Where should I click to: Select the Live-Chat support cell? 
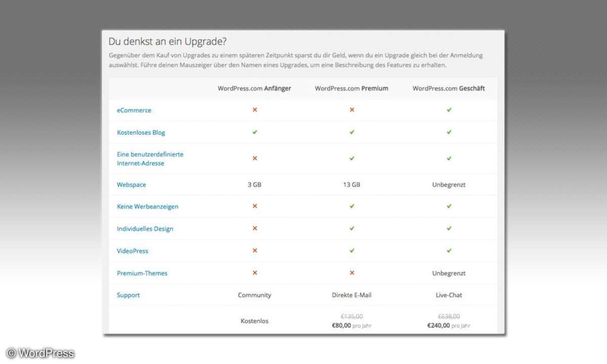point(449,295)
